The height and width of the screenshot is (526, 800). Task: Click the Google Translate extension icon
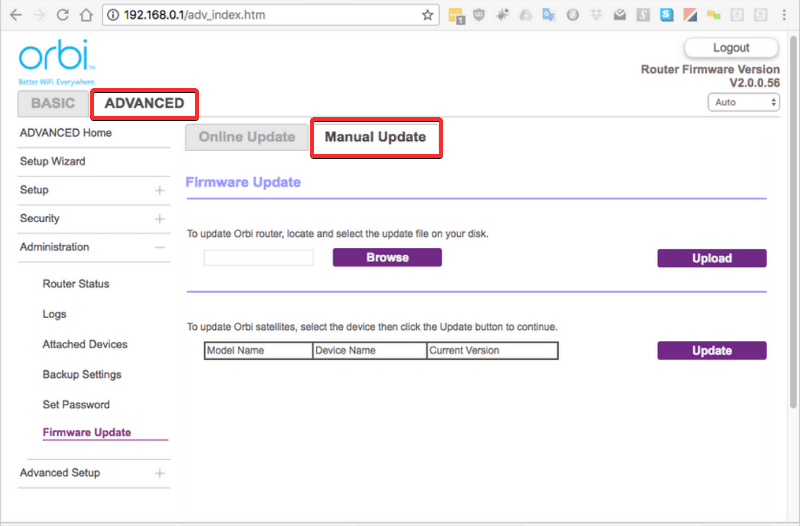point(549,16)
